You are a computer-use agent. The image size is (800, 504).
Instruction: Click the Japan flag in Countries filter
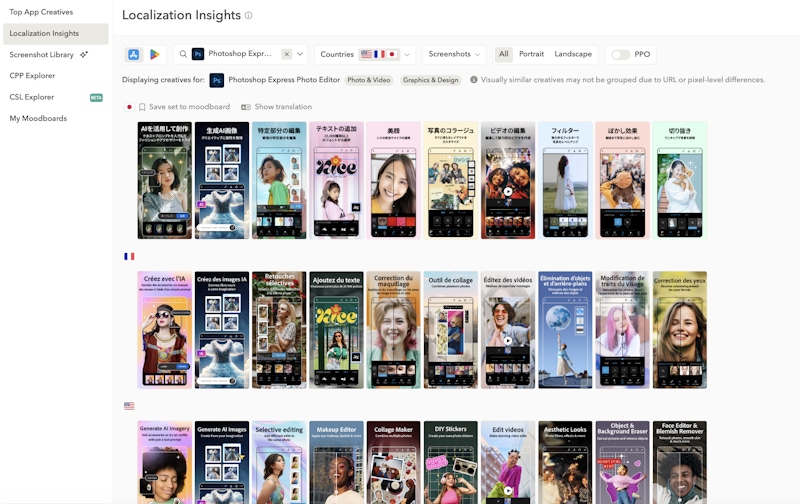(x=392, y=54)
